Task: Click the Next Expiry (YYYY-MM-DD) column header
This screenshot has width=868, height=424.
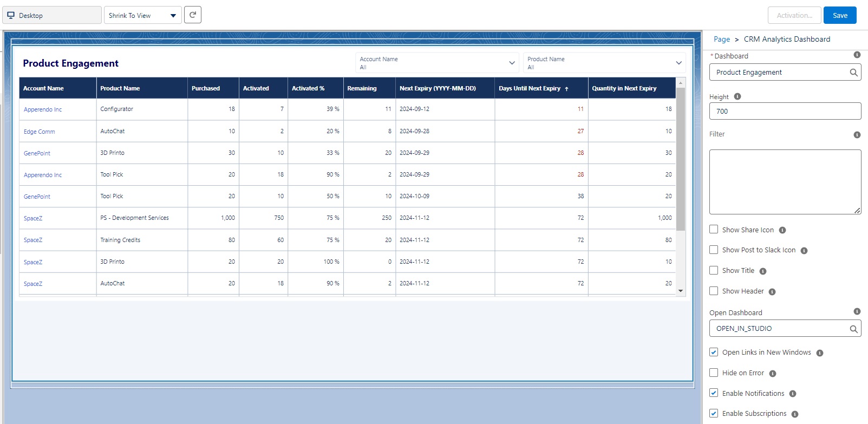Action: coord(445,88)
